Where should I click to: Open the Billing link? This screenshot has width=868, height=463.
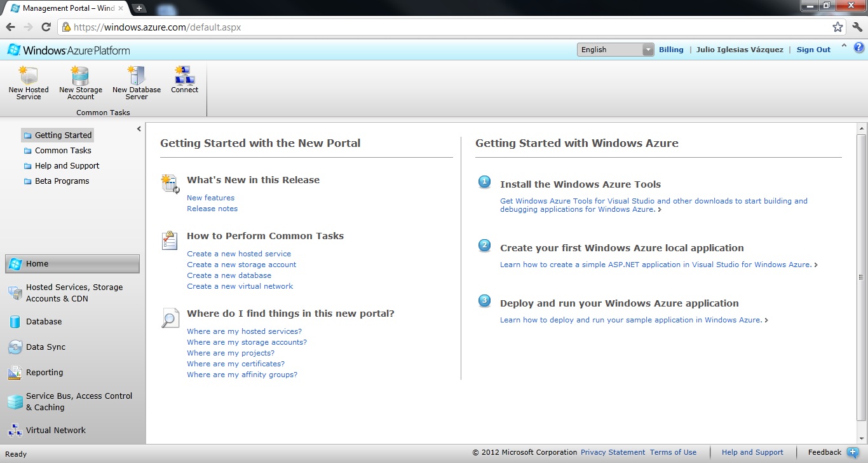pyautogui.click(x=671, y=50)
